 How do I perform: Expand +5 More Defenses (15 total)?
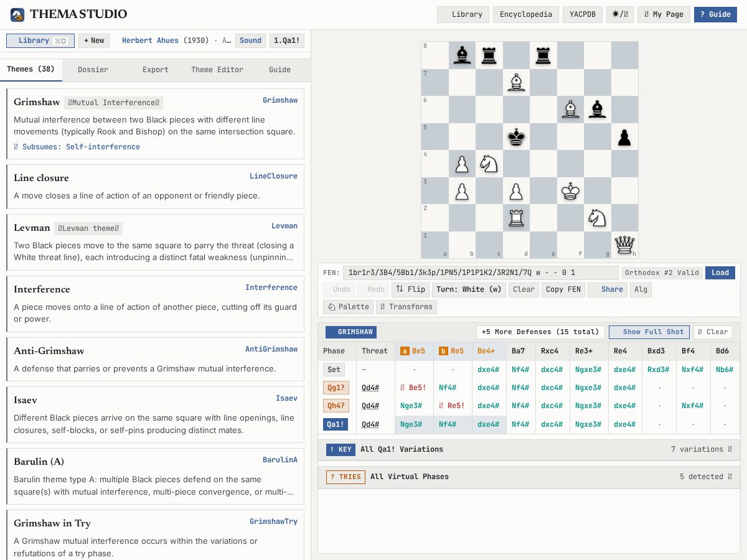(x=540, y=332)
